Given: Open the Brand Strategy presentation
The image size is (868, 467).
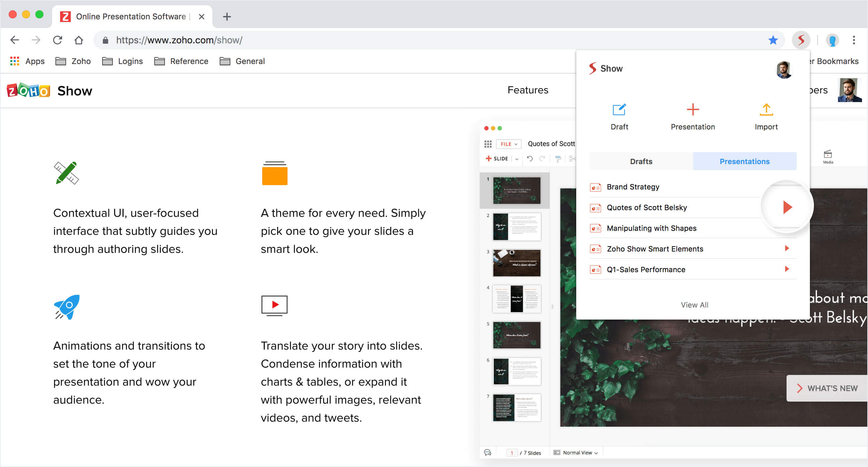Looking at the screenshot, I should tap(633, 187).
